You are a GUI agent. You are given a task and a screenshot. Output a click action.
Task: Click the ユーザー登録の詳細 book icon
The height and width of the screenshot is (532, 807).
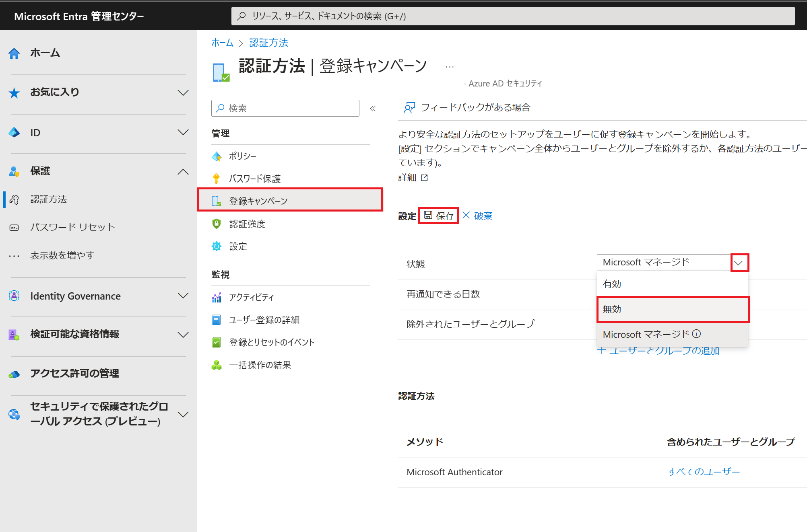[217, 320]
